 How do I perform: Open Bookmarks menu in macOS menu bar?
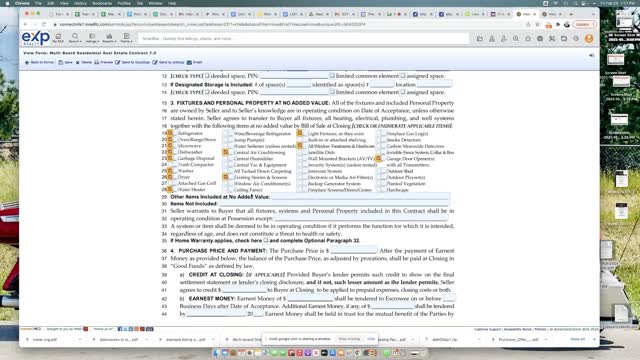(x=102, y=3)
